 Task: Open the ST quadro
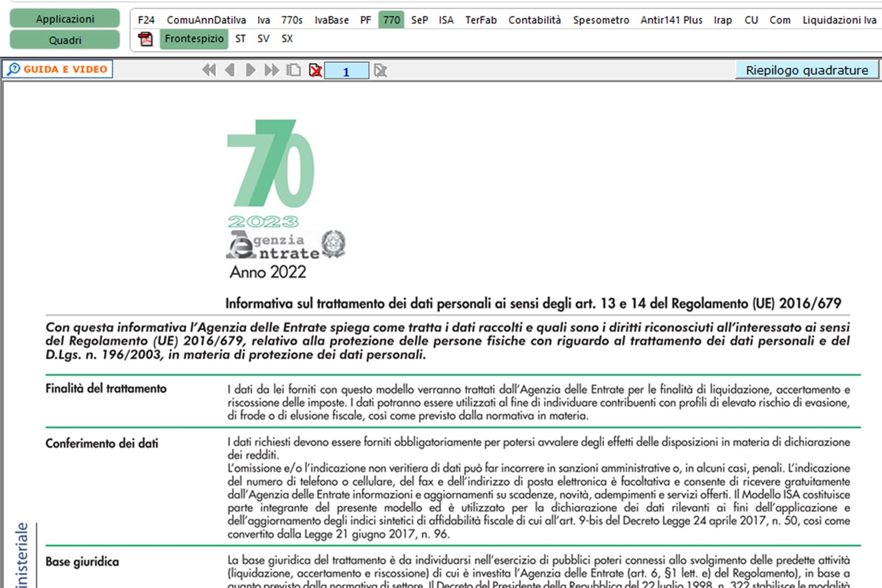pos(240,39)
